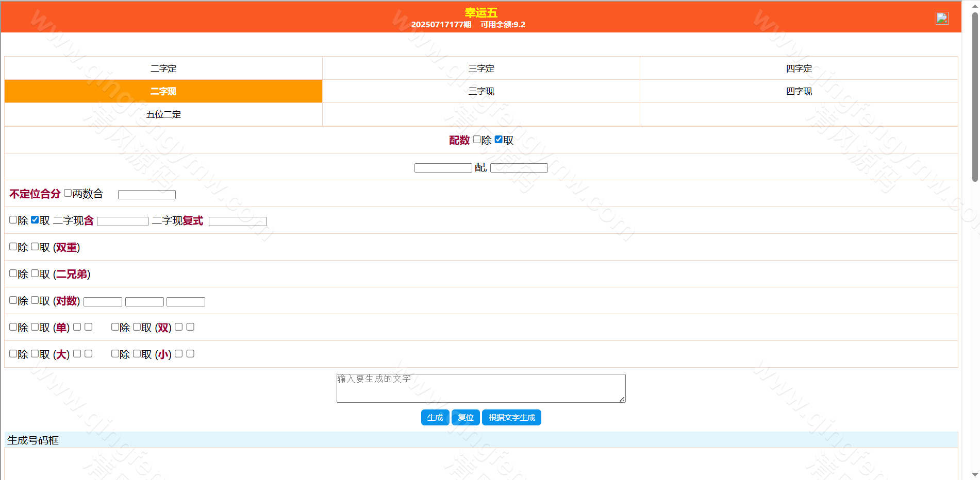The width and height of the screenshot is (980, 480).
Task: Click the 根据文字生成 button
Action: pyautogui.click(x=511, y=418)
